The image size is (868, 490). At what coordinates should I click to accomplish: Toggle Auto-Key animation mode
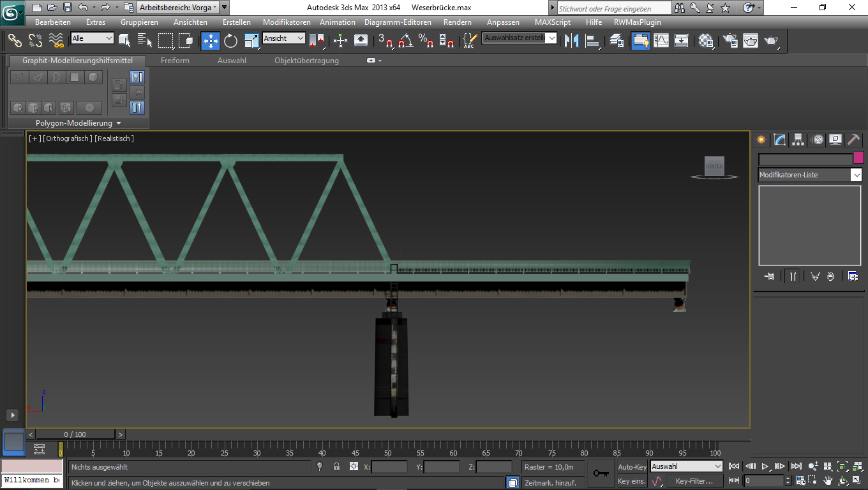click(632, 467)
